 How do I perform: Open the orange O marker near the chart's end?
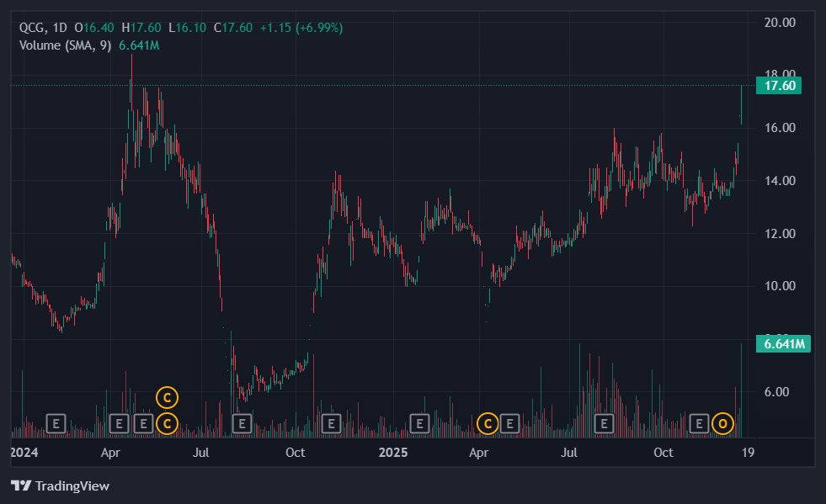point(722,423)
